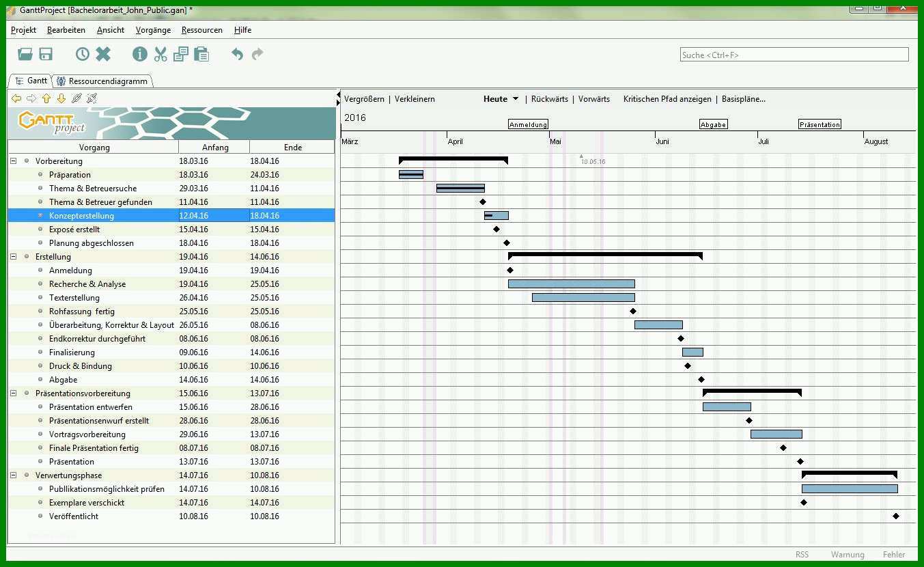Unindent task with left arrow icon
The width and height of the screenshot is (924, 567).
point(16,98)
